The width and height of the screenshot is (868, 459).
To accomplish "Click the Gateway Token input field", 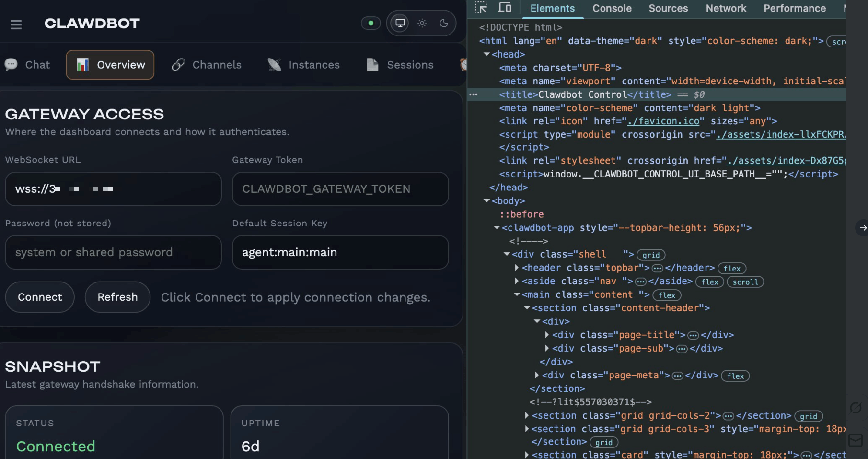I will 340,189.
